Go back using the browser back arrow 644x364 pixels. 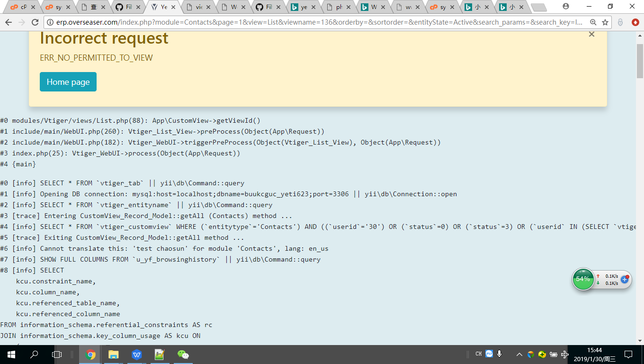point(8,22)
